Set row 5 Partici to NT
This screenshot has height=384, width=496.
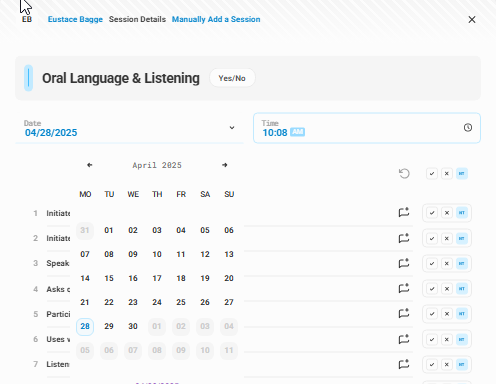[462, 314]
